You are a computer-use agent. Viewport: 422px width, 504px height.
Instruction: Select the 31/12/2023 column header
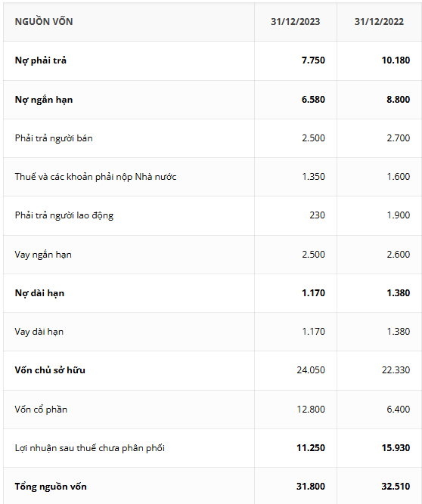[x=295, y=22]
